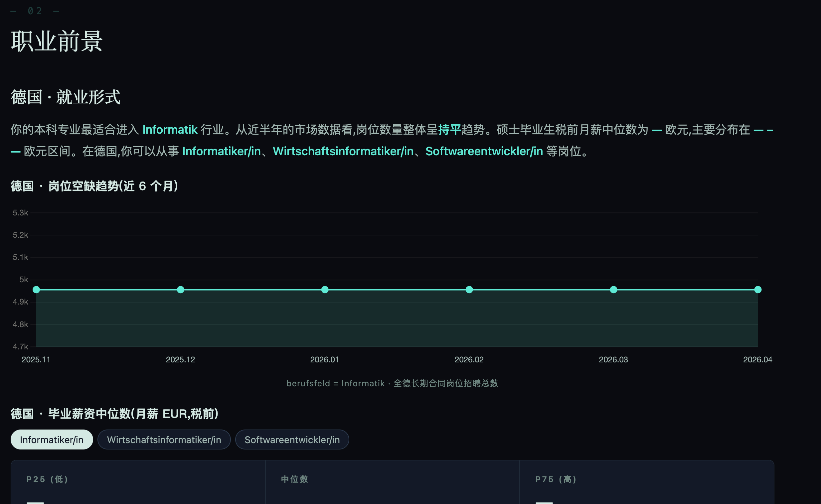Click the 2026.04 chart data point
The image size is (821, 504).
click(x=758, y=290)
